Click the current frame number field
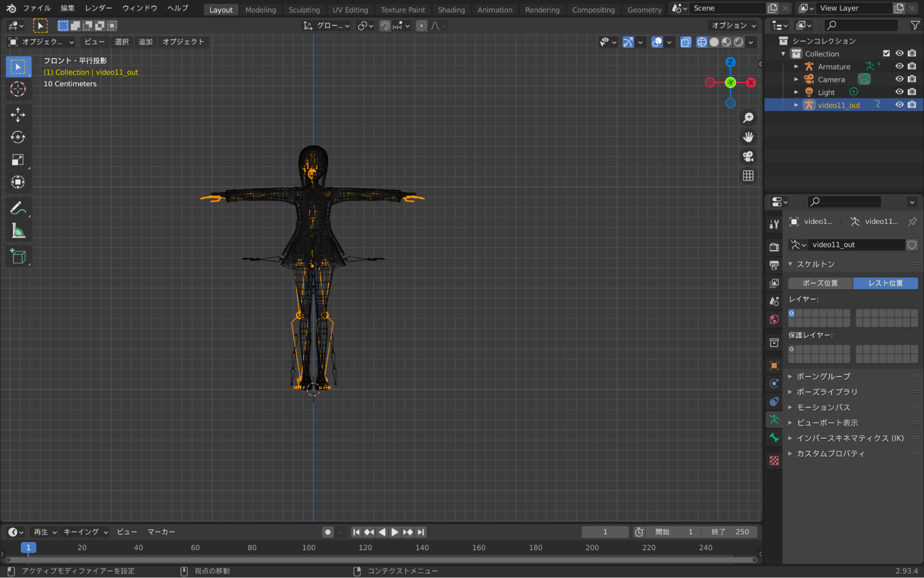Image resolution: width=924 pixels, height=578 pixels. point(605,532)
